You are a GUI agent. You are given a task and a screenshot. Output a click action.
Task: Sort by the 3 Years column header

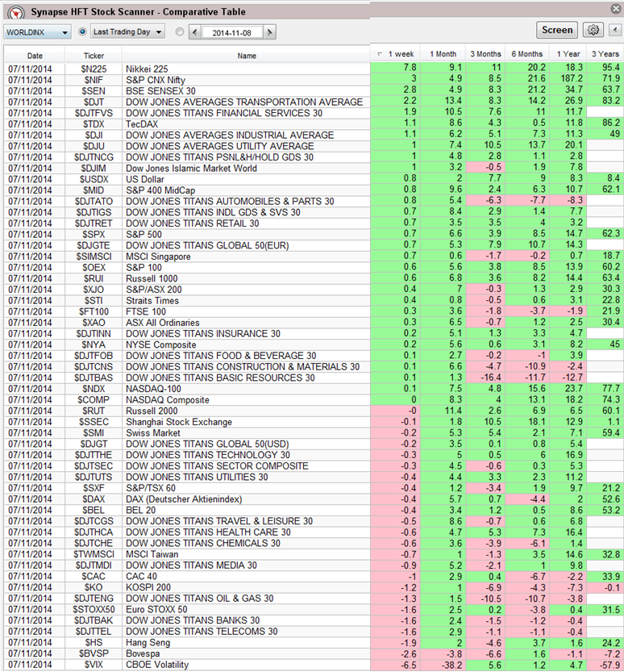point(605,54)
